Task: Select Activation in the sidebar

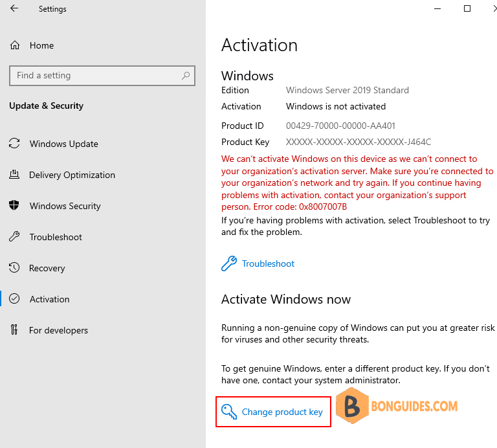Action: (49, 299)
